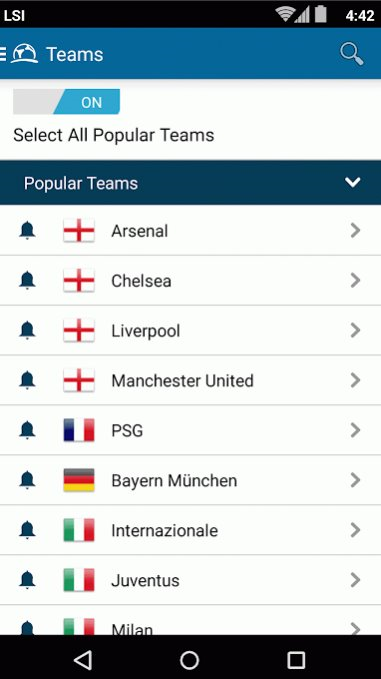Disable the Manchester United alert bell
Viewport: 381px width, 679px height.
click(27, 380)
